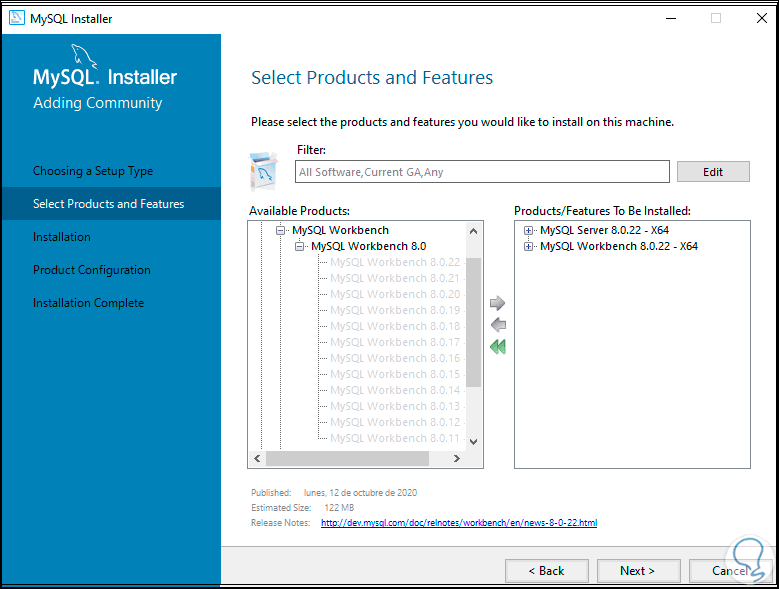Select MySQL Workbench 8.0.19 tree row
The height and width of the screenshot is (589, 779).
point(395,310)
